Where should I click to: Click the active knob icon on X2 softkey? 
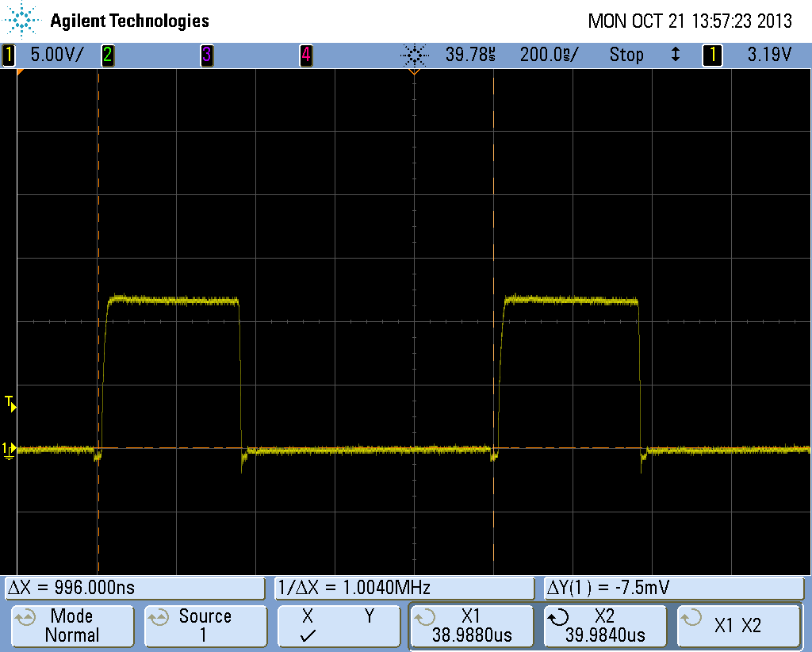click(558, 618)
